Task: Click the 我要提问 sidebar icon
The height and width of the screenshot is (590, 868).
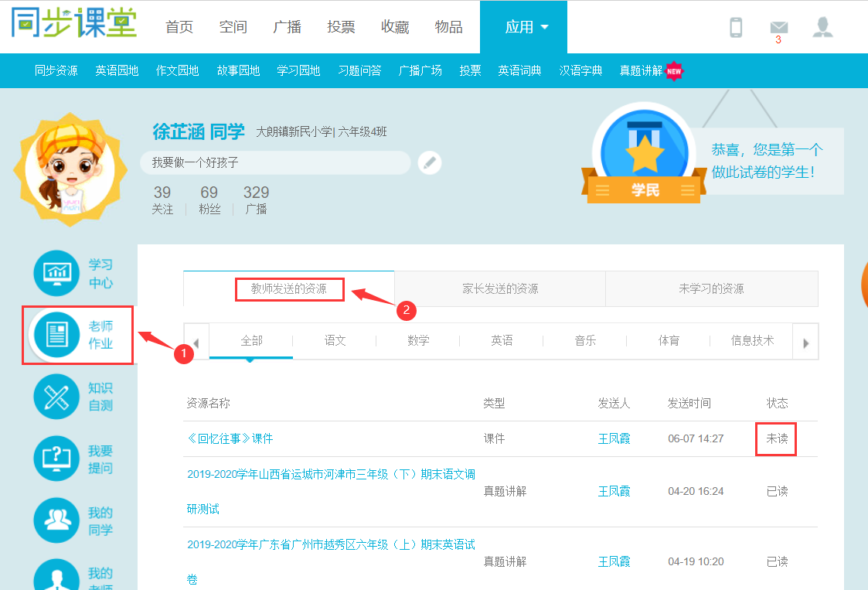Action: pyautogui.click(x=56, y=459)
